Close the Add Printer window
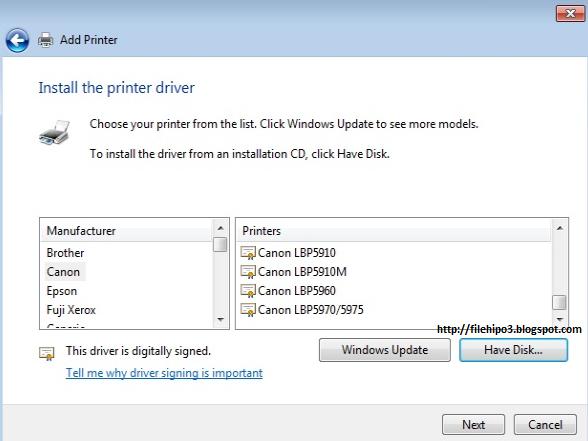 tap(570, 14)
